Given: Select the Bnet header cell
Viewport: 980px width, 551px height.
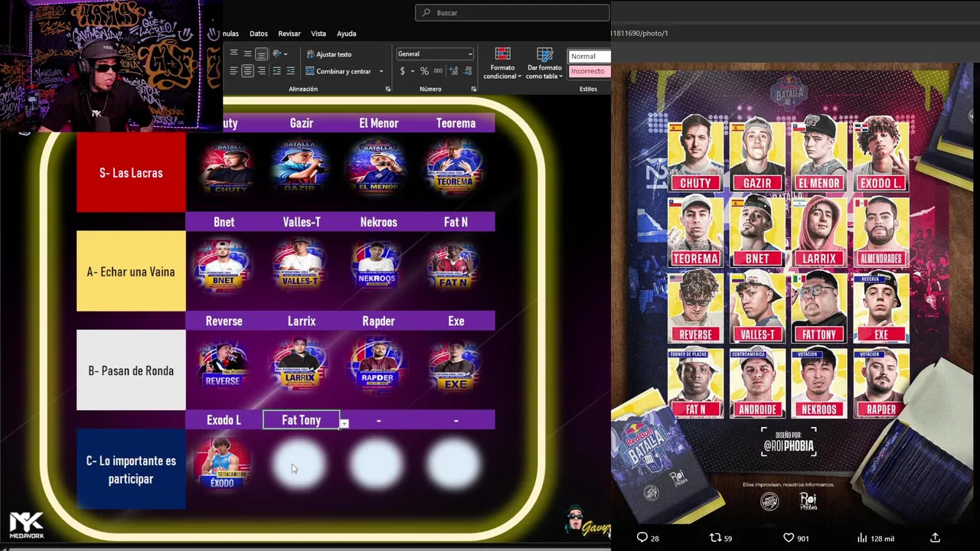Looking at the screenshot, I should point(224,222).
